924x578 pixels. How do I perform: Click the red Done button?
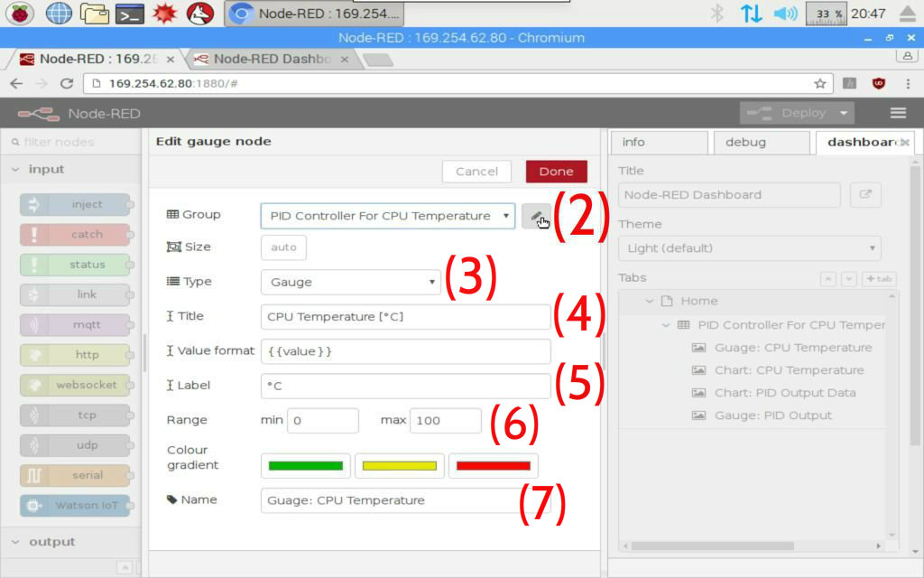pos(556,172)
